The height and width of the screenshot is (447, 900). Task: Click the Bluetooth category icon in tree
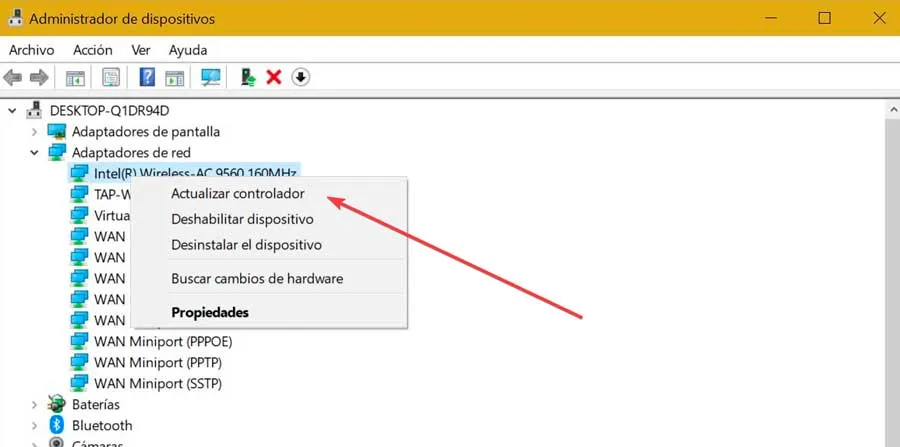(57, 425)
